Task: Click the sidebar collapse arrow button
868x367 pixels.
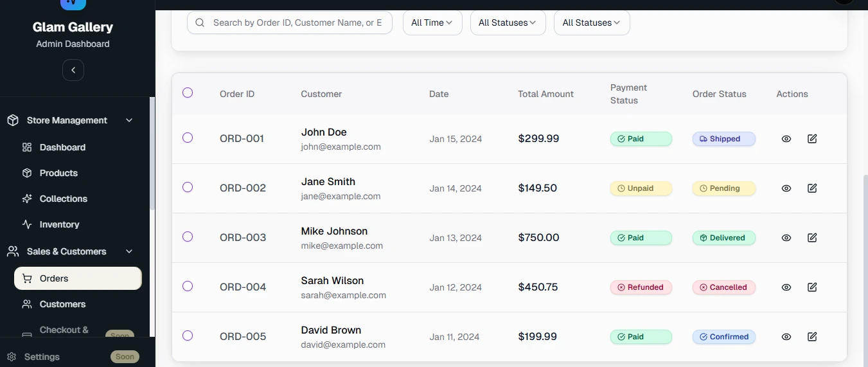Action: (73, 70)
